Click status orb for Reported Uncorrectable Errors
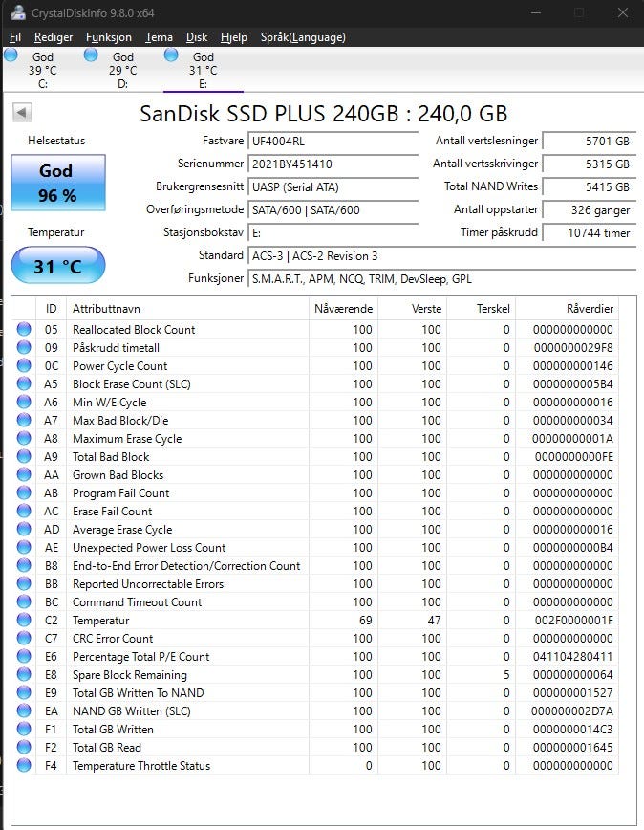Image resolution: width=644 pixels, height=830 pixels. [x=24, y=584]
